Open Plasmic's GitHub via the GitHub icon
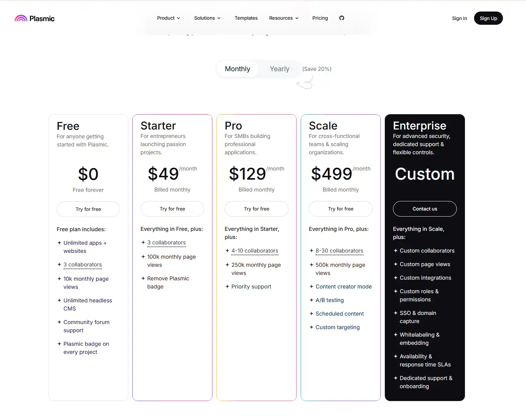The image size is (526, 420). [342, 18]
